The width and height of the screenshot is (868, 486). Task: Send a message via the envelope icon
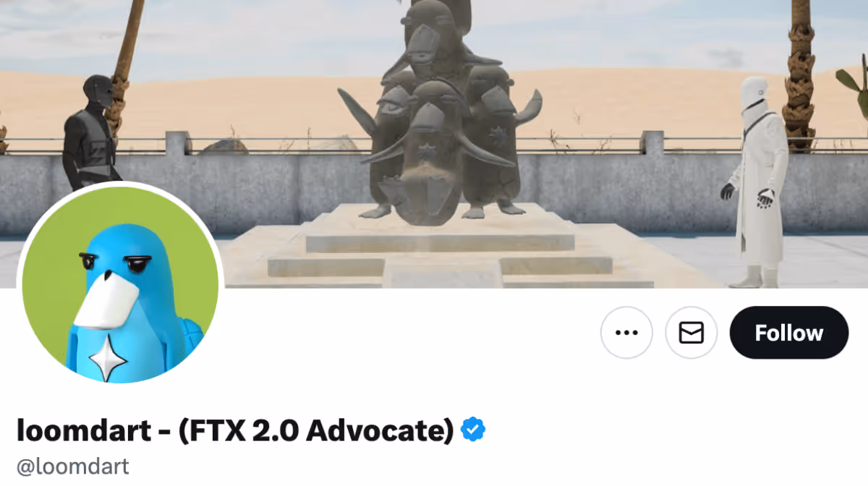click(692, 333)
